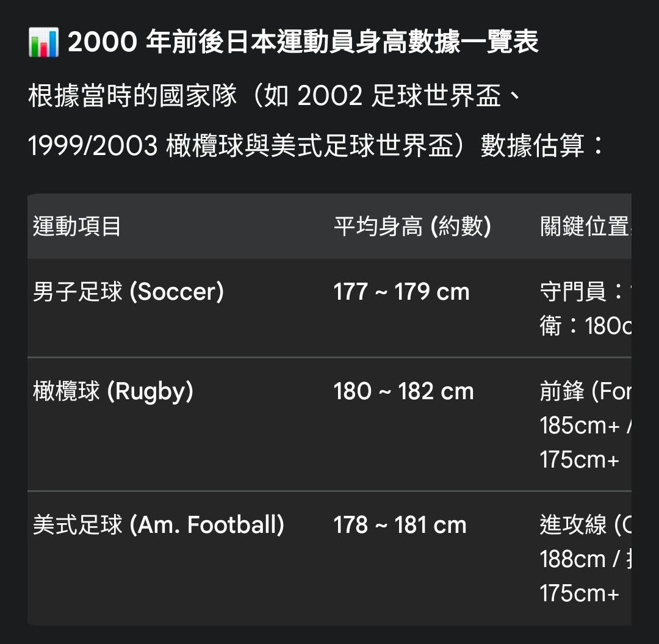Click the 2002 足球世界盃 text
659x644 pixels.
coord(400,96)
